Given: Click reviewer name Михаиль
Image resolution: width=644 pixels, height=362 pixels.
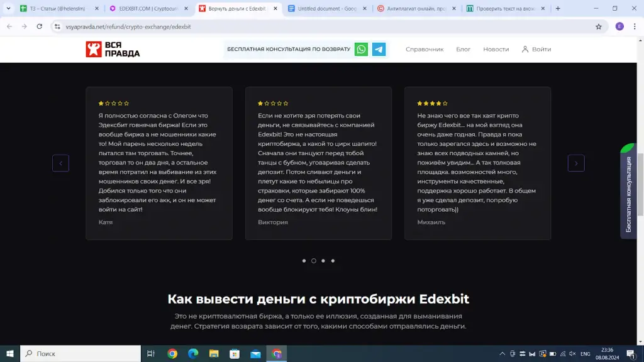Looking at the screenshot, I should pos(431,222).
